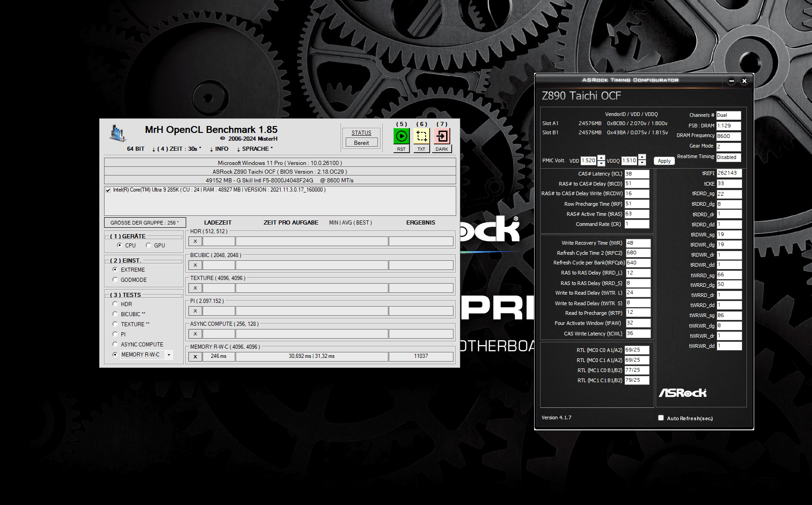The width and height of the screenshot is (812, 505).
Task: Choose the EXTREME setting
Action: click(x=115, y=269)
